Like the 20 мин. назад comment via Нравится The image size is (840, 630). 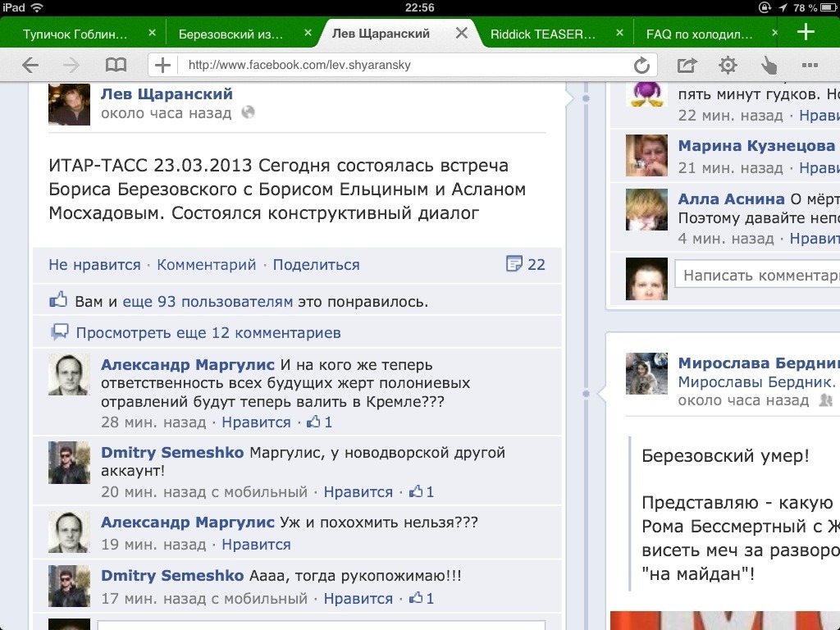tap(358, 492)
